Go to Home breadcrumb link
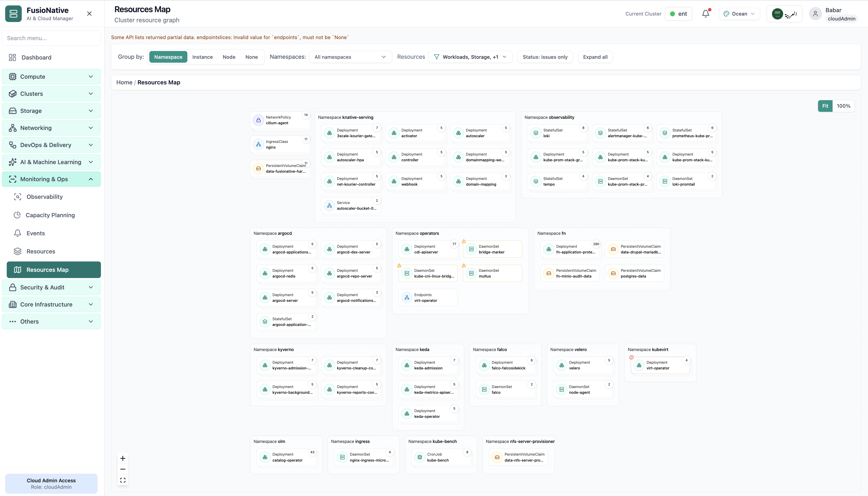Viewport: 868px width, 496px height. click(124, 82)
